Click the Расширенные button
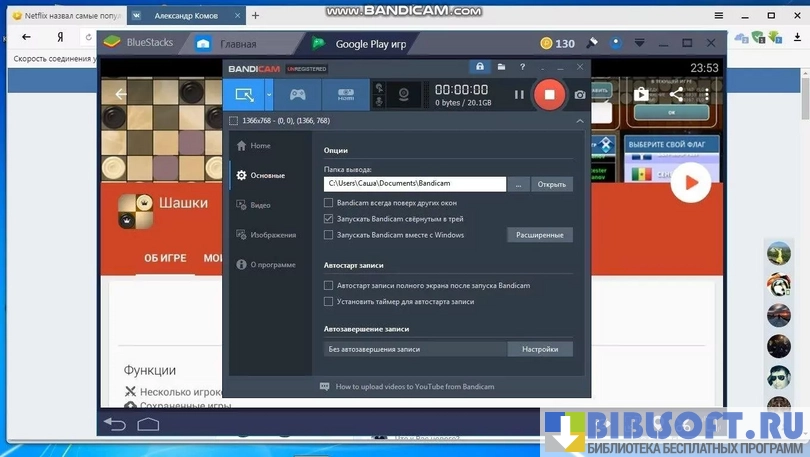The height and width of the screenshot is (457, 810). coord(540,235)
